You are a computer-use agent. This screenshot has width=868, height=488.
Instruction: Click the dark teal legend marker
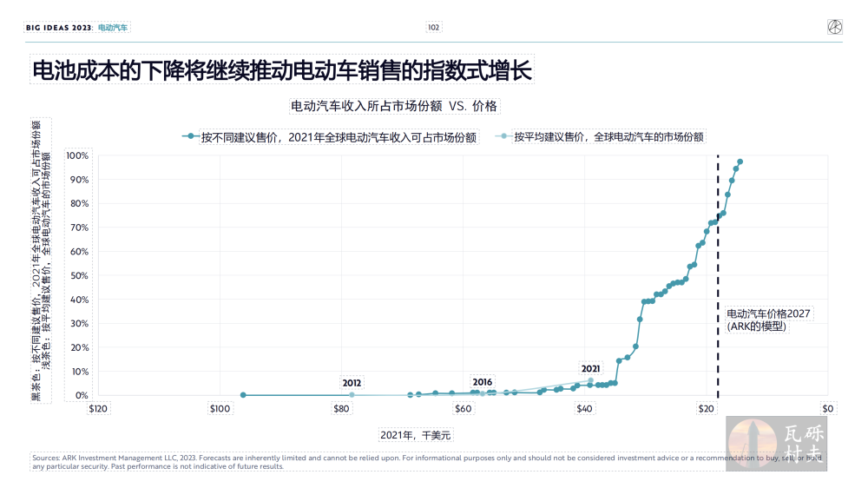point(190,136)
